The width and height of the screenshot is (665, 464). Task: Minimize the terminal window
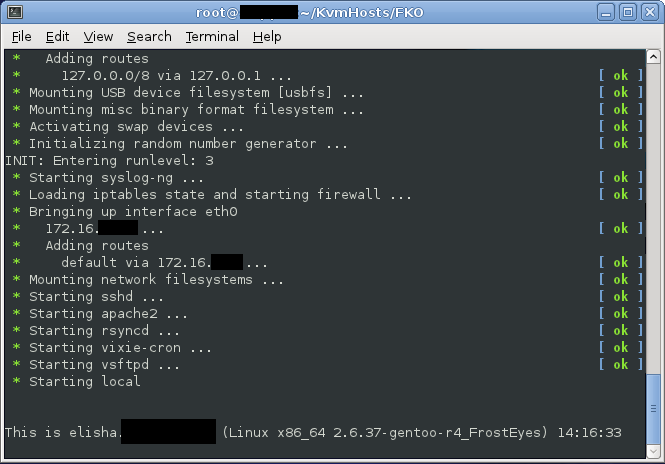(606, 12)
